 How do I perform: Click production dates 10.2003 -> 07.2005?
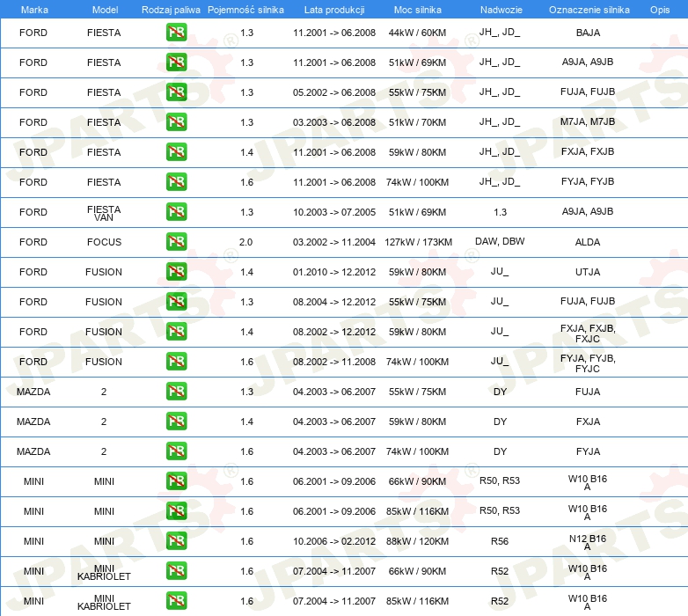pyautogui.click(x=334, y=212)
